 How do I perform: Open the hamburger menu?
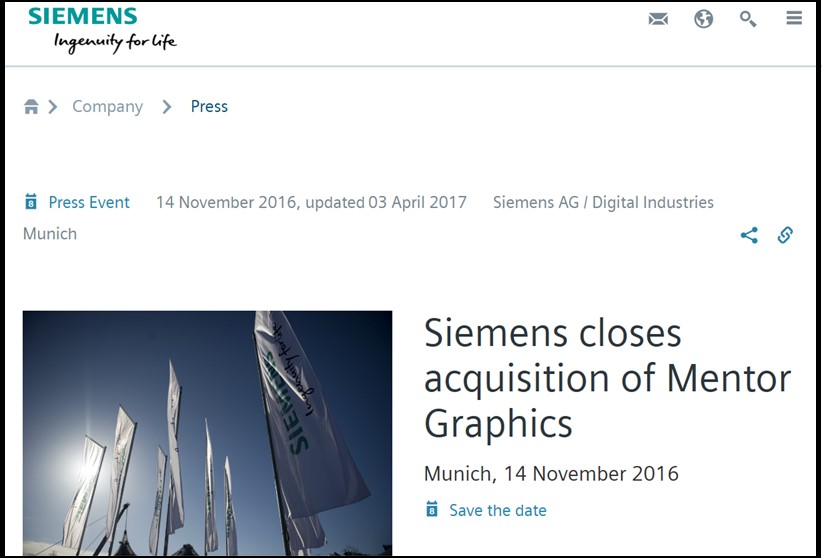794,19
